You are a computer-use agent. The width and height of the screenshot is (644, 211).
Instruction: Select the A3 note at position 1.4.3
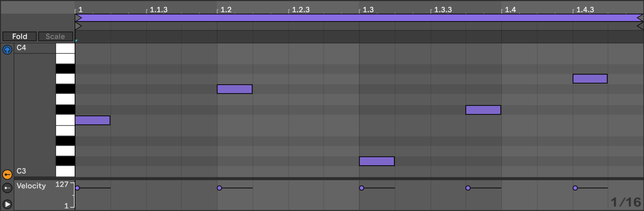(x=590, y=79)
